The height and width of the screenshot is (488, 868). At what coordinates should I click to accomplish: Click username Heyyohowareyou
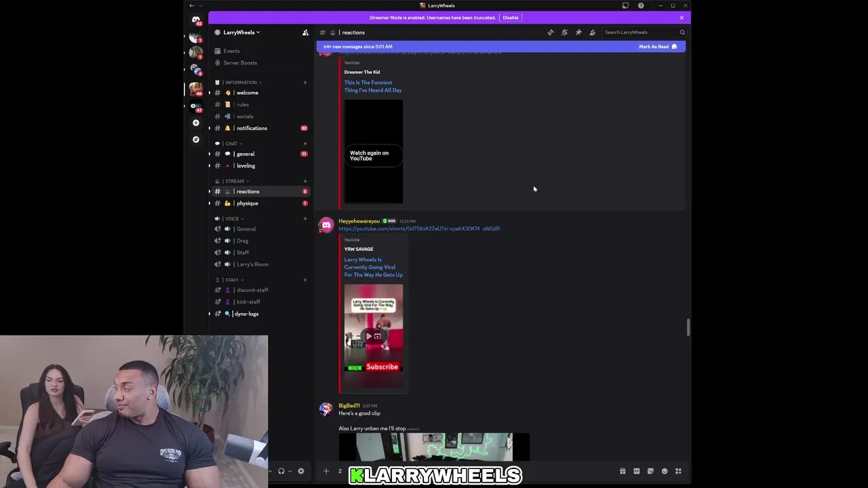click(x=359, y=221)
